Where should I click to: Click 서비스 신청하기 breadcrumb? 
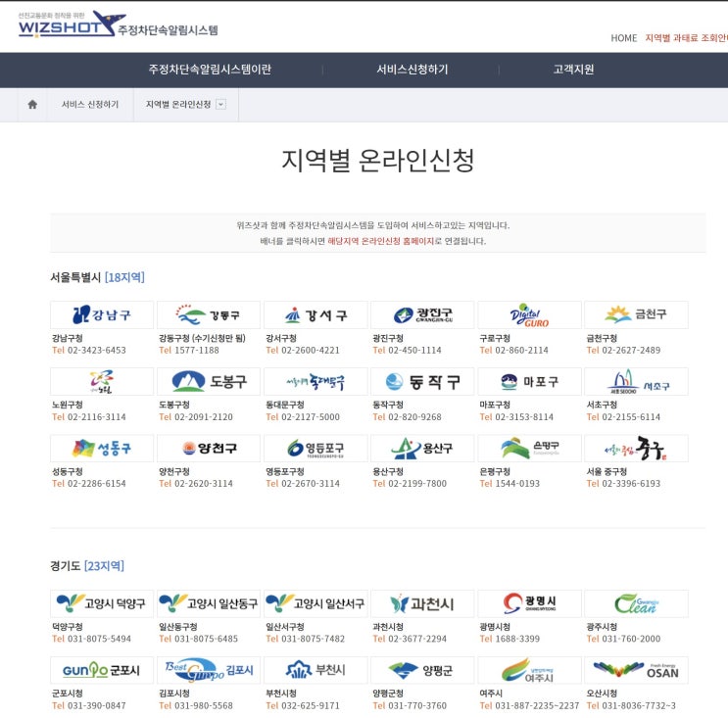coord(90,105)
